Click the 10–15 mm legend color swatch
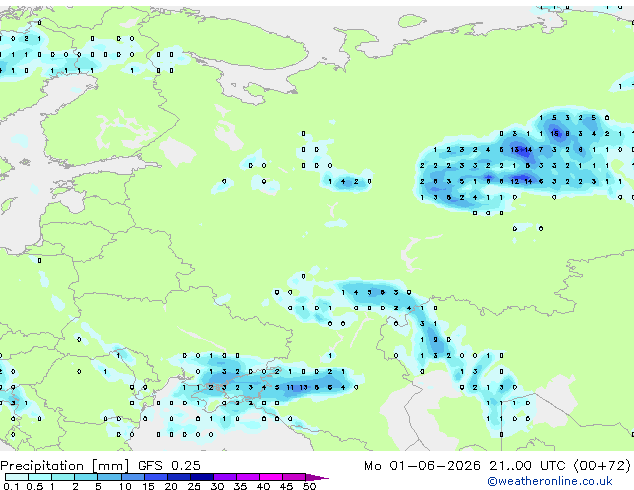The image size is (634, 490). [x=133, y=477]
